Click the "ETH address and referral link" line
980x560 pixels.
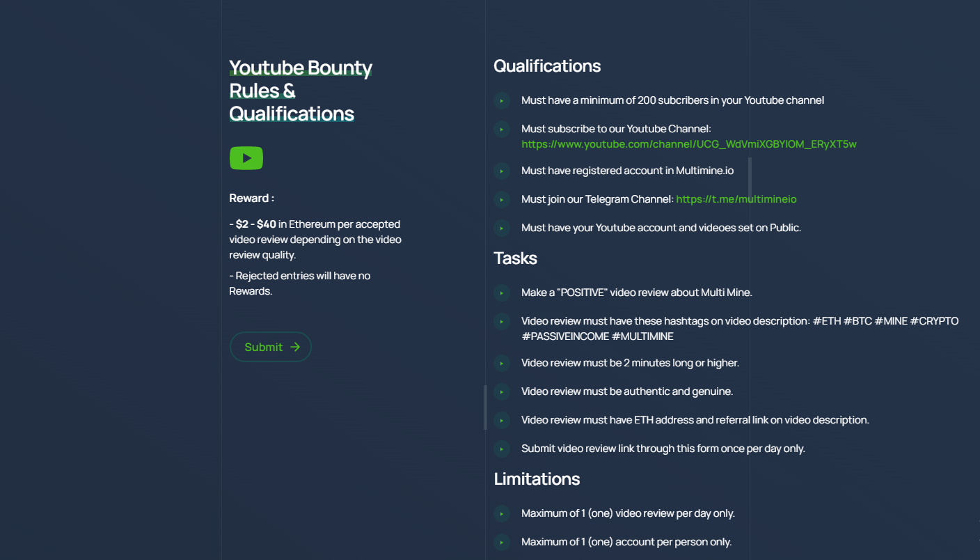695,420
